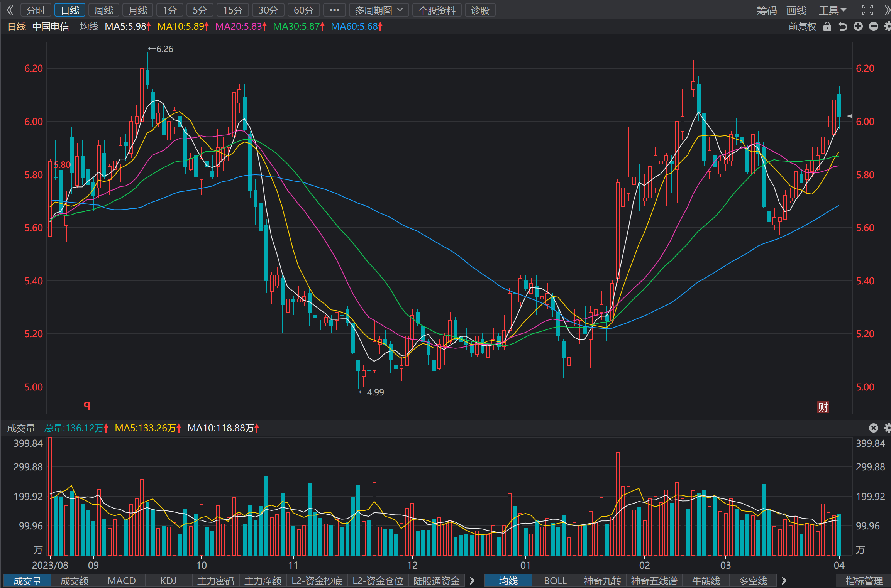The height and width of the screenshot is (588, 891).
Task: Select the 15分 period
Action: (233, 10)
